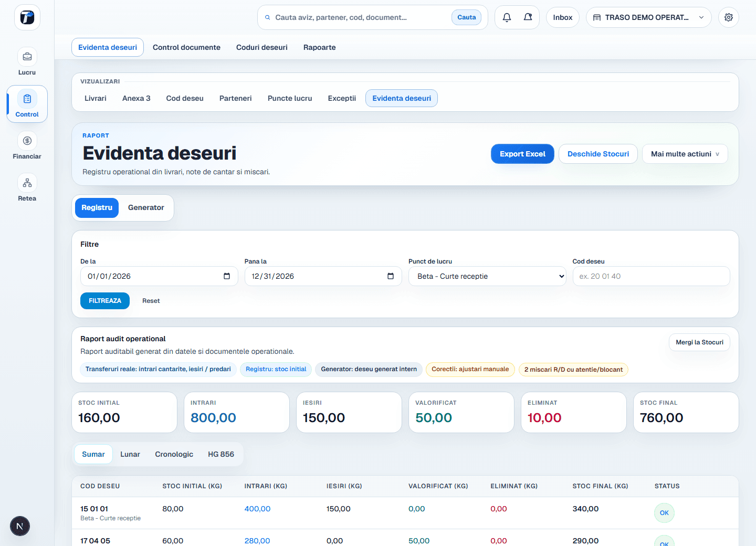Show HG 856 view
Viewport: 756px width, 546px height.
(221, 454)
